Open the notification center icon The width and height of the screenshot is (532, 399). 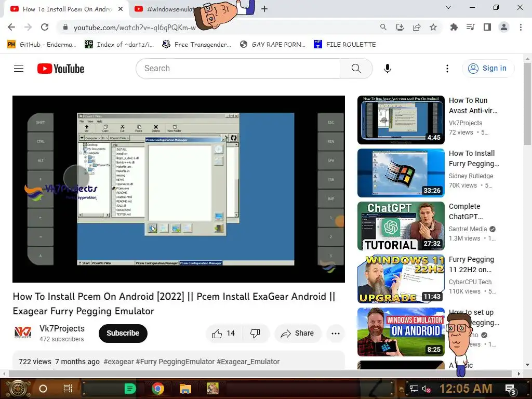pos(511,389)
